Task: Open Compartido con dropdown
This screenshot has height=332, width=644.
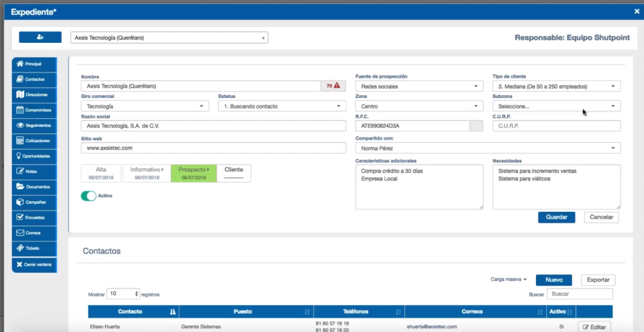Action: pos(488,148)
